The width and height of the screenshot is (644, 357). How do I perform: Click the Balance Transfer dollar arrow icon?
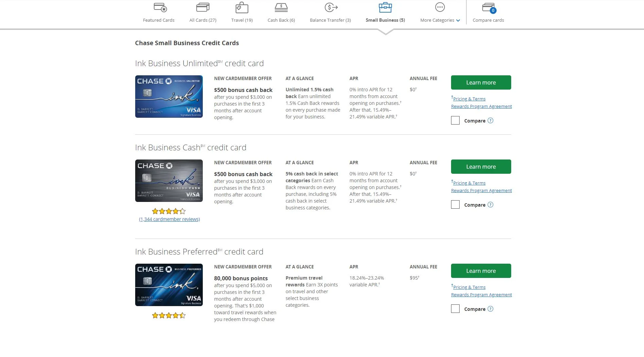pos(331,7)
